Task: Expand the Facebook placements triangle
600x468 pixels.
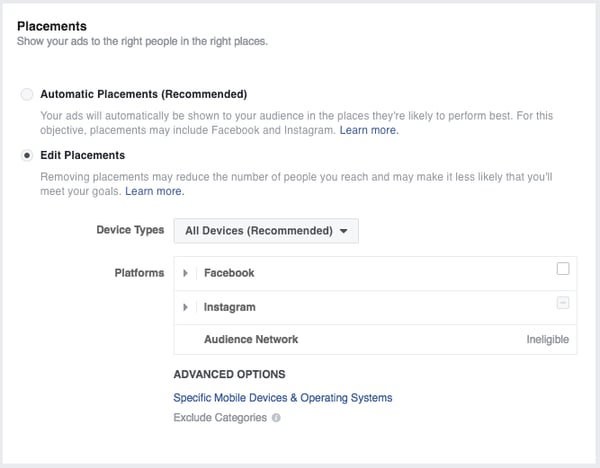Action: pyautogui.click(x=186, y=273)
